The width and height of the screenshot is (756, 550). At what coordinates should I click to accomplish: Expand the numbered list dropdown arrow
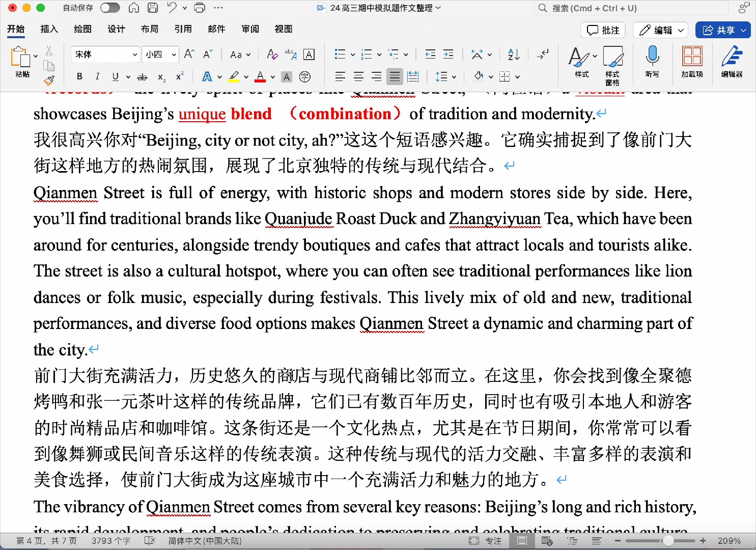[379, 54]
